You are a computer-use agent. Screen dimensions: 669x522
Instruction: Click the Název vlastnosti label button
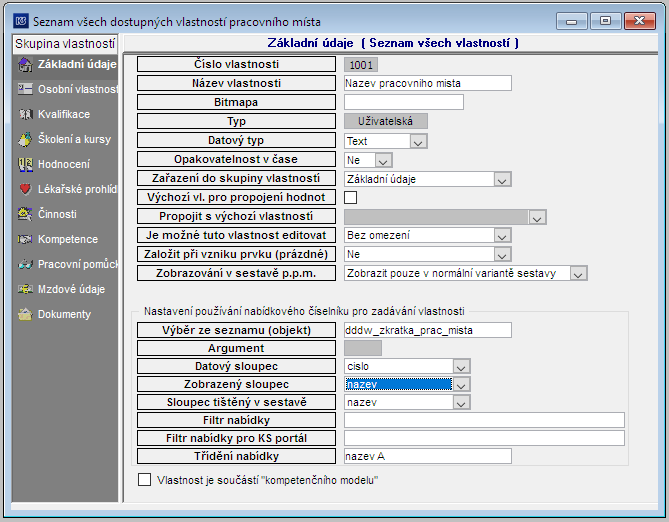tap(236, 83)
